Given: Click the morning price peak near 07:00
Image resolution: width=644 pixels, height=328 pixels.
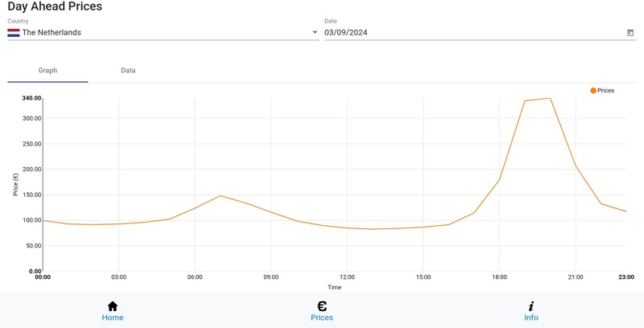Looking at the screenshot, I should tap(220, 195).
